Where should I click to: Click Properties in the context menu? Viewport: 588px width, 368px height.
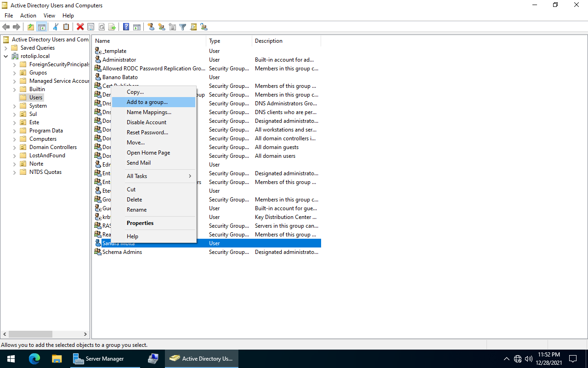tap(140, 223)
